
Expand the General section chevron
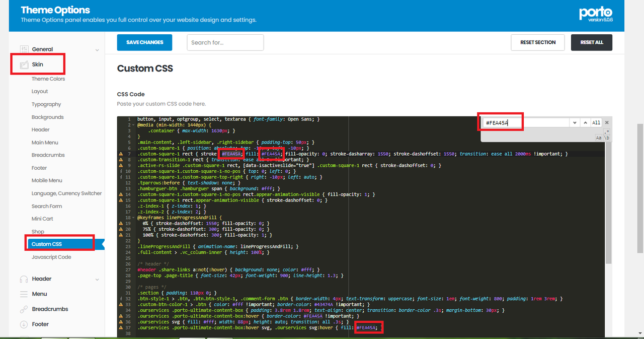(97, 50)
